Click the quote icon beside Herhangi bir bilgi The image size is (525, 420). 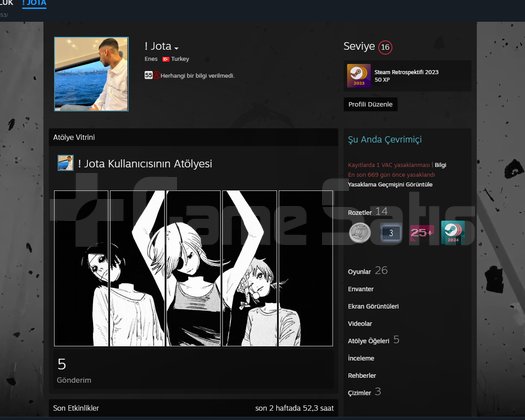pos(149,75)
